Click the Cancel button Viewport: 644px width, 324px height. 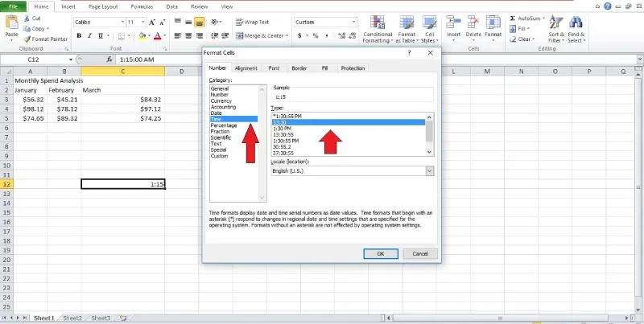click(x=420, y=254)
